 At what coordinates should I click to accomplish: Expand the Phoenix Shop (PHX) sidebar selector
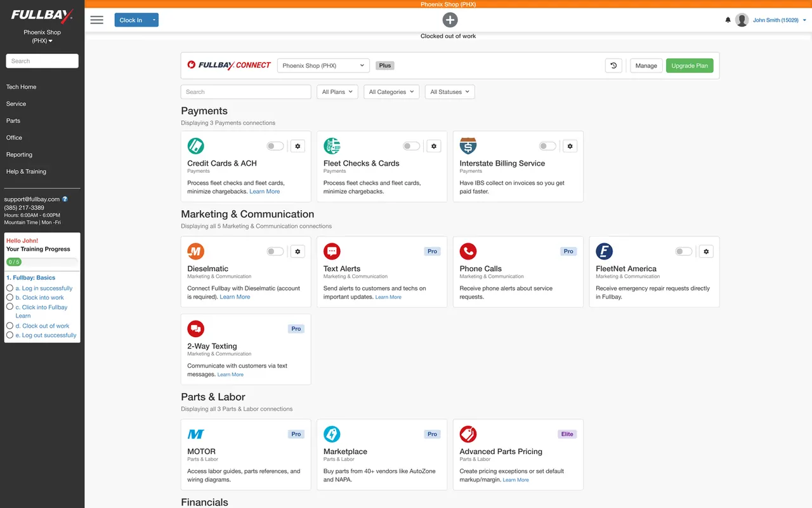tap(42, 36)
